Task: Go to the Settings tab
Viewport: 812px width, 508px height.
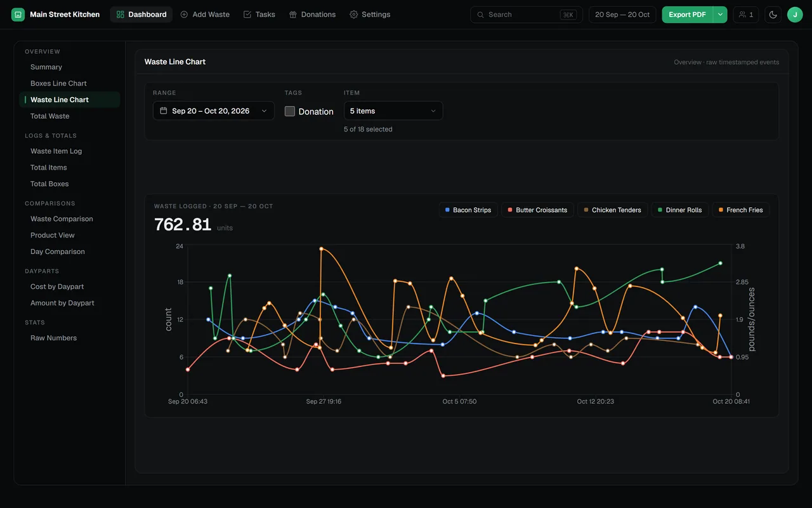Action: [370, 15]
